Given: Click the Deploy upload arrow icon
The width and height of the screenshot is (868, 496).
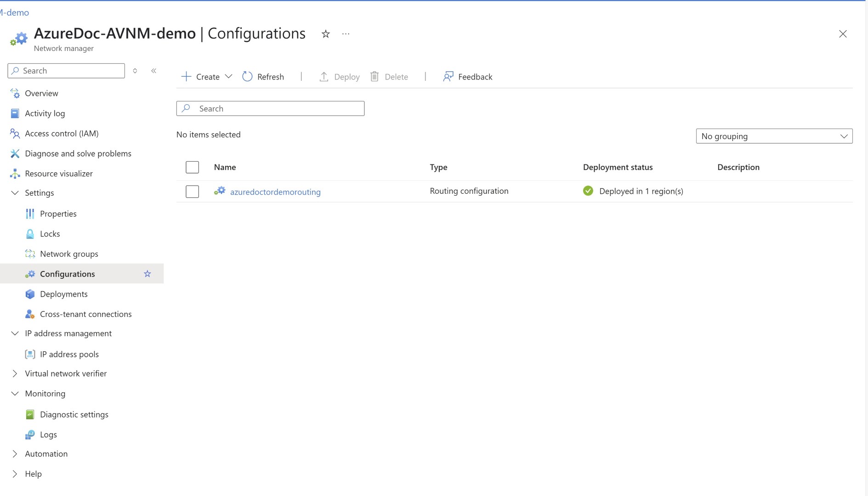Looking at the screenshot, I should [x=324, y=77].
